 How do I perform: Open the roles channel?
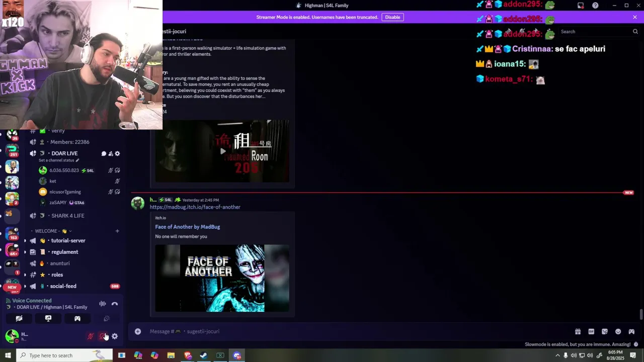57,275
